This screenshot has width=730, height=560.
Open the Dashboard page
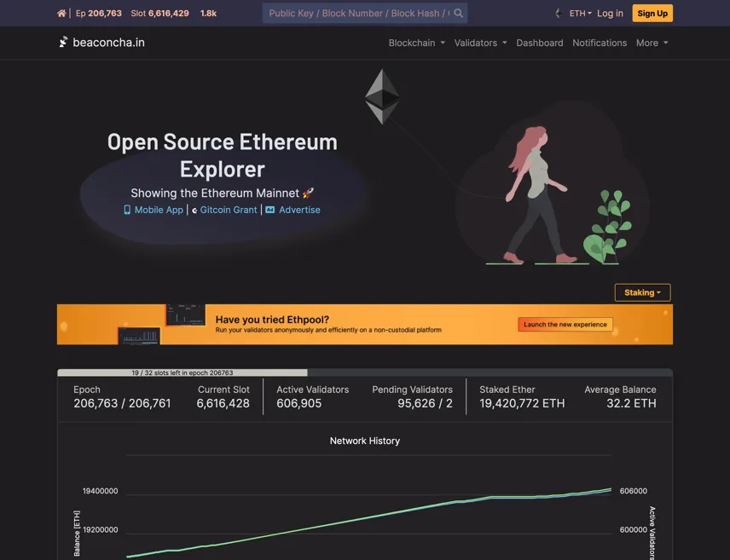(540, 43)
